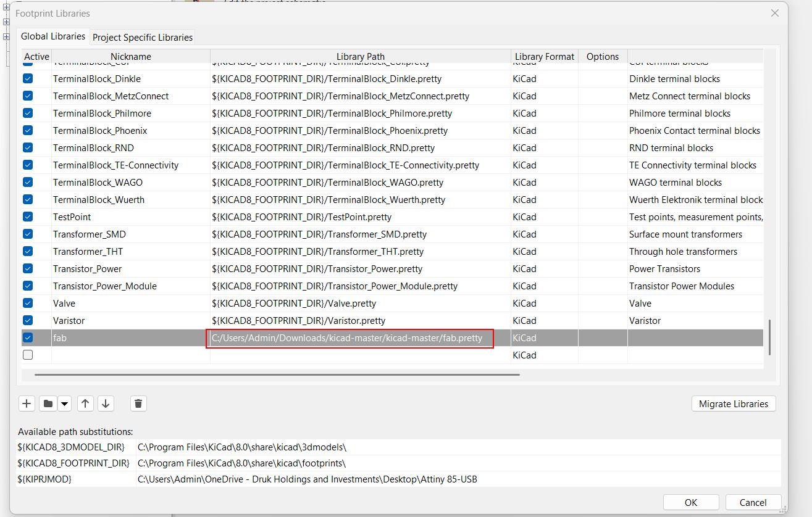The width and height of the screenshot is (812, 517).
Task: Check the Active box in empty row
Action: pos(28,355)
